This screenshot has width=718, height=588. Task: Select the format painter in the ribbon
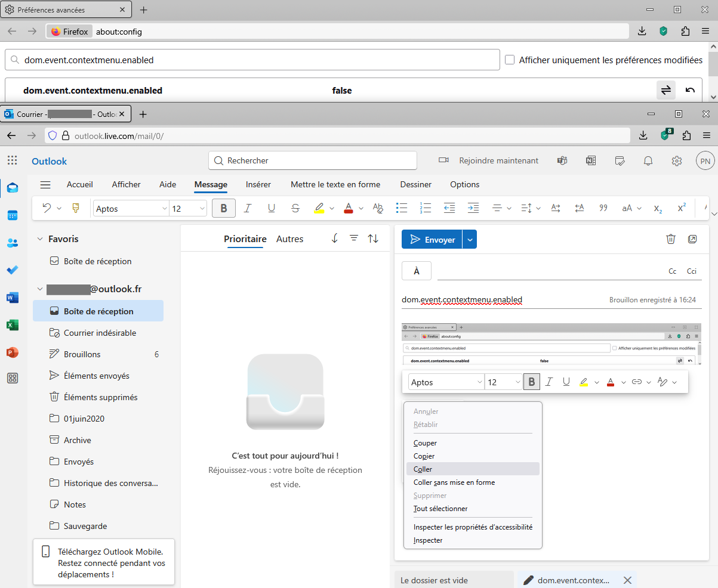[76, 208]
